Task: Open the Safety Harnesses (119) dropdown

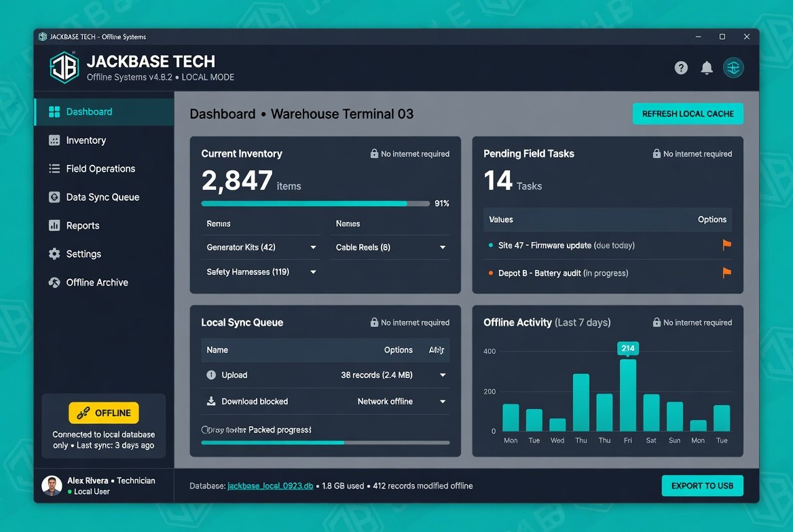Action: click(313, 272)
